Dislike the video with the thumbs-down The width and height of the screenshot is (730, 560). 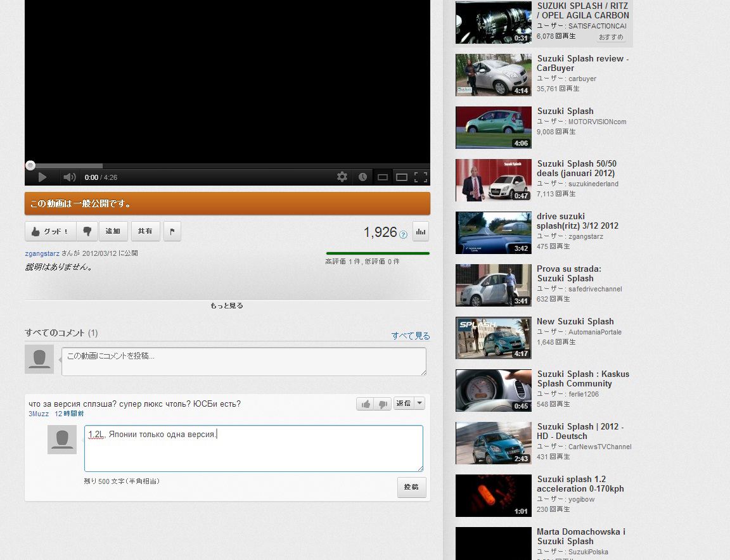[x=87, y=231]
